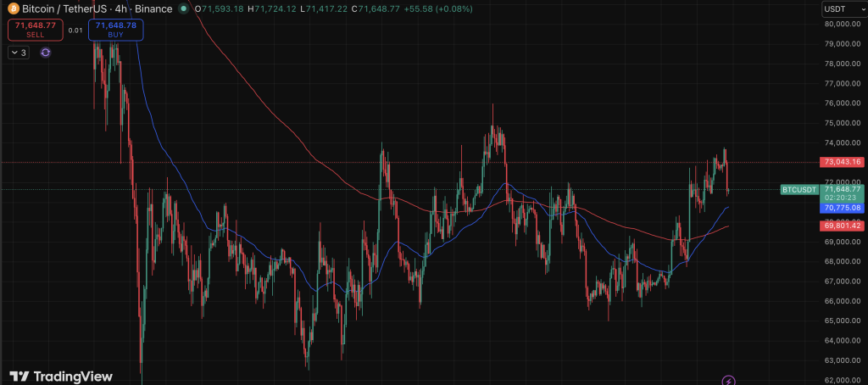Screen dimensions: 868x385
Task: Click the red 73,043.16 price label
Action: click(x=841, y=162)
